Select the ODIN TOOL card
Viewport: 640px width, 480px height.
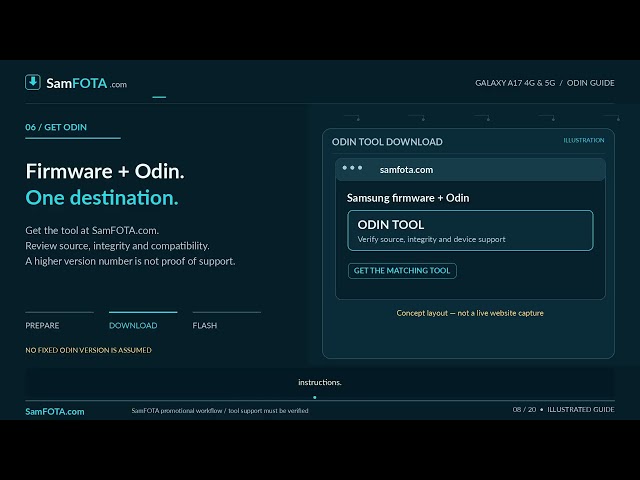coord(470,231)
